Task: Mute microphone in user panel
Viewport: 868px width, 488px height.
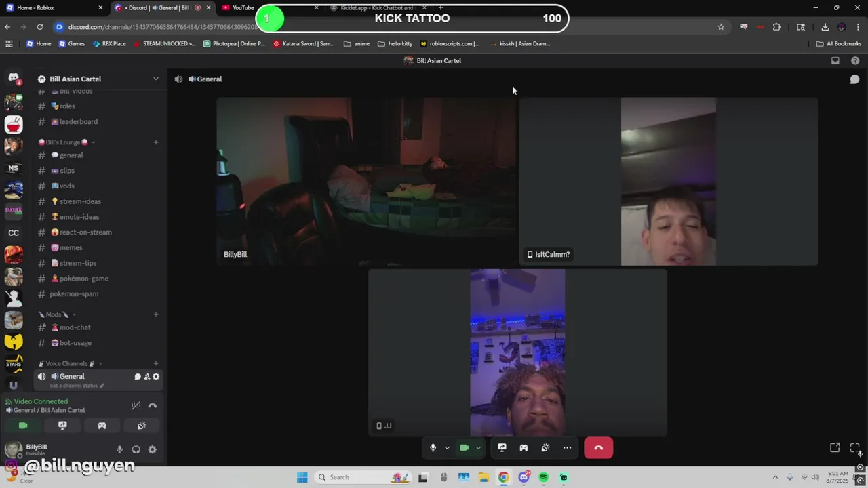Action: click(x=119, y=449)
